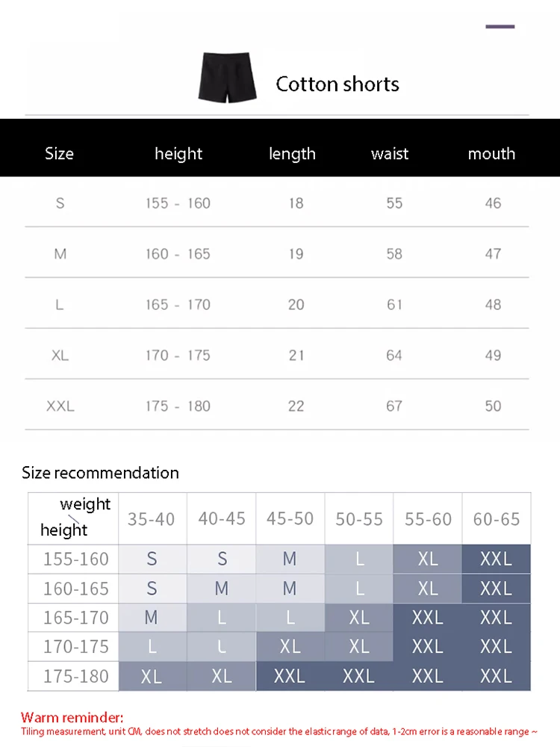Click the "Size recommendation" heading

100,473
